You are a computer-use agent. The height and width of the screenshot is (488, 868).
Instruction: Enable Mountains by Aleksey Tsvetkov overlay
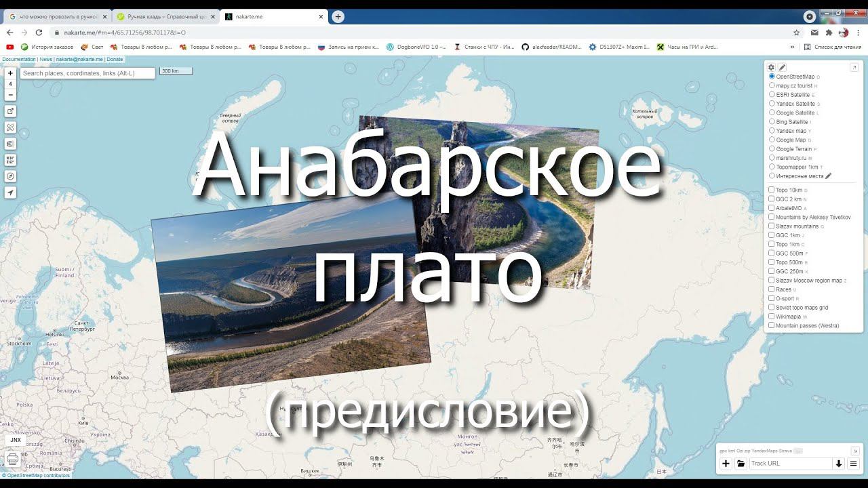(771, 217)
